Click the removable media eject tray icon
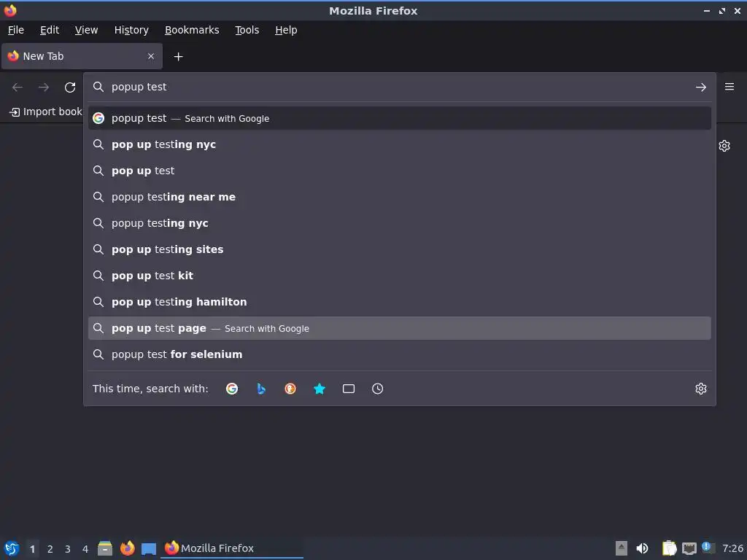 pos(622,548)
